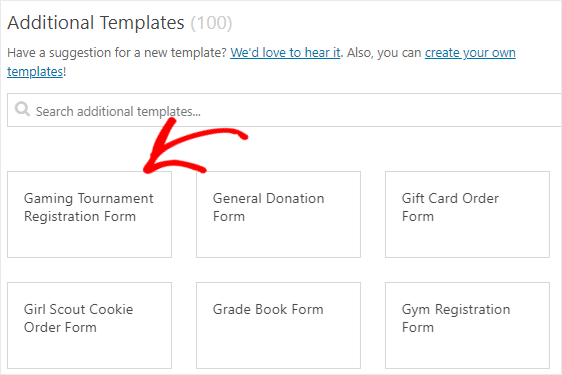Click the Additional Templates heading
562x375 pixels.
(96, 23)
